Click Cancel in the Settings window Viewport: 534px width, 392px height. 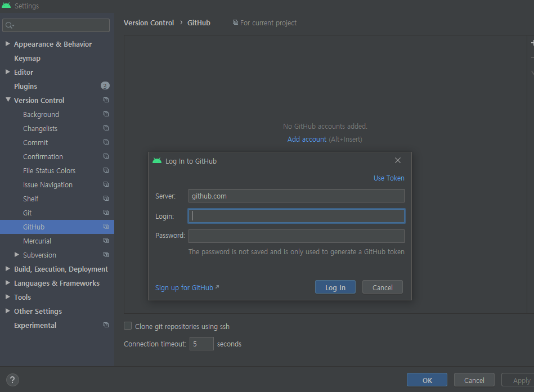474,380
